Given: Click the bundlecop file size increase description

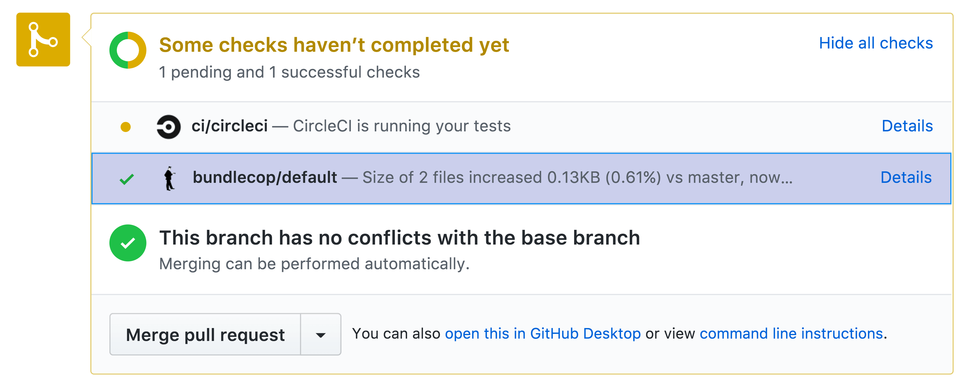Looking at the screenshot, I should point(577,178).
